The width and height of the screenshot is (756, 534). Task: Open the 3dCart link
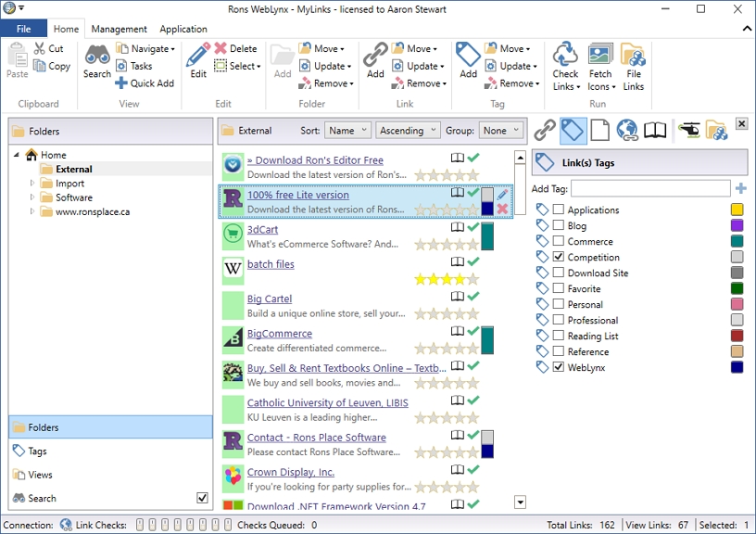pyautogui.click(x=262, y=230)
